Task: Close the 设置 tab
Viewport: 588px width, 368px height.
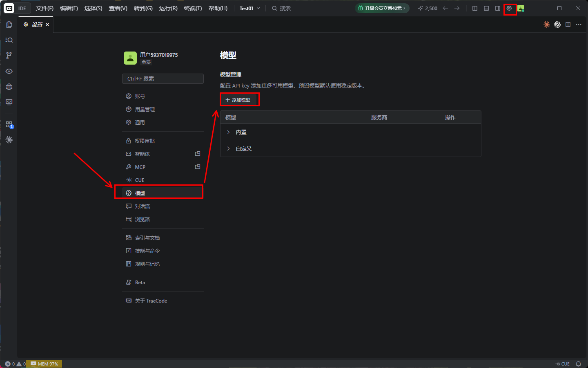Action: click(47, 25)
